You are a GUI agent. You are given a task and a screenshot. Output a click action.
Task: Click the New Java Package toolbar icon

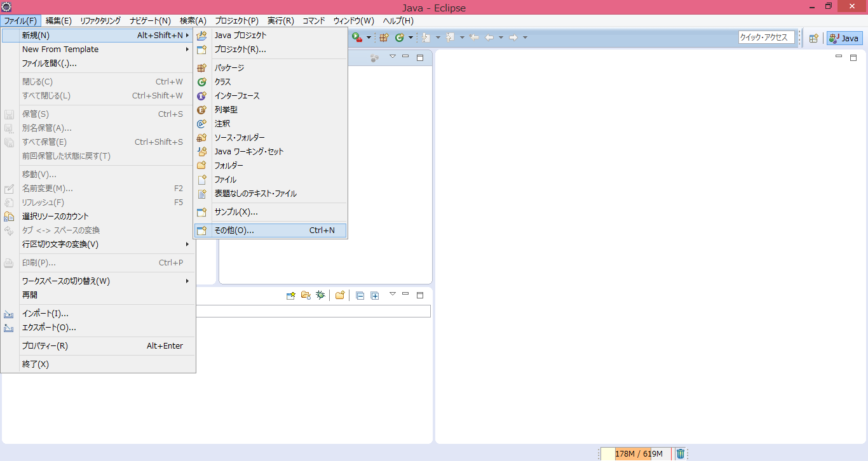coord(384,37)
